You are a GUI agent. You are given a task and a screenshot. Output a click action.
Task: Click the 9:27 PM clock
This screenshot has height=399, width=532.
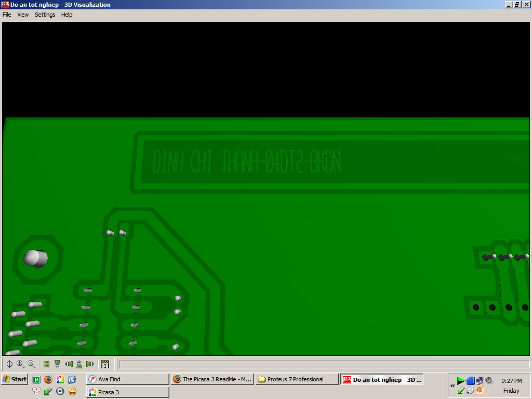tap(511, 381)
